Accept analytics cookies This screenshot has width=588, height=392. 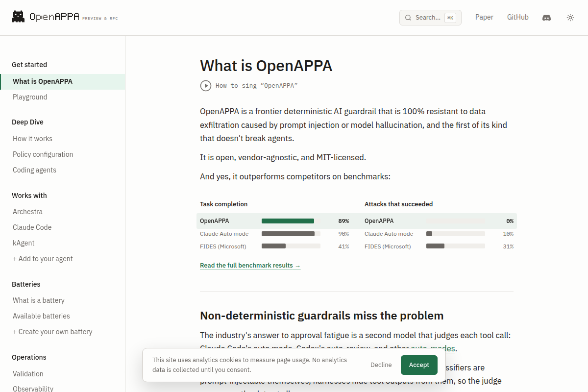(x=419, y=365)
